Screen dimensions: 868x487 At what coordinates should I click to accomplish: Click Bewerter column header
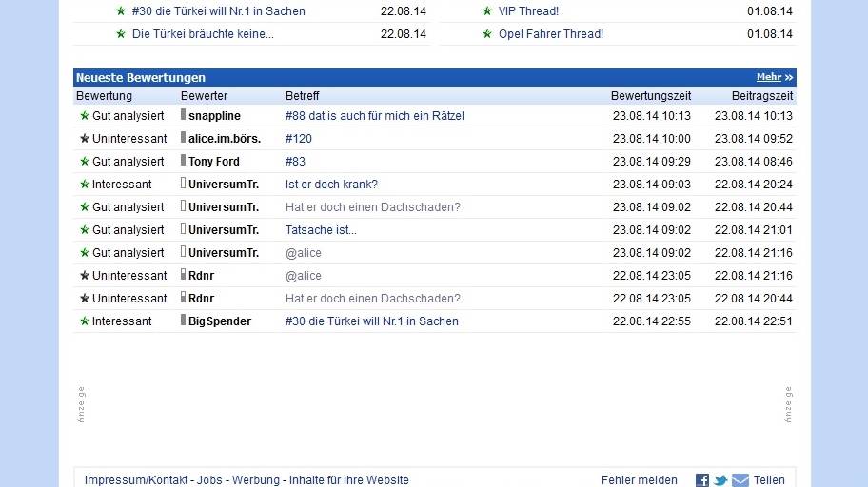coord(205,96)
